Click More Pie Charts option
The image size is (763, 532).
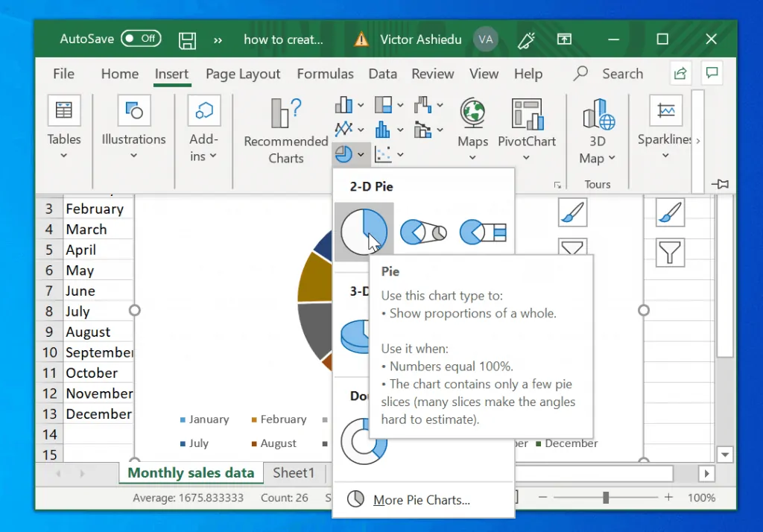tap(422, 501)
